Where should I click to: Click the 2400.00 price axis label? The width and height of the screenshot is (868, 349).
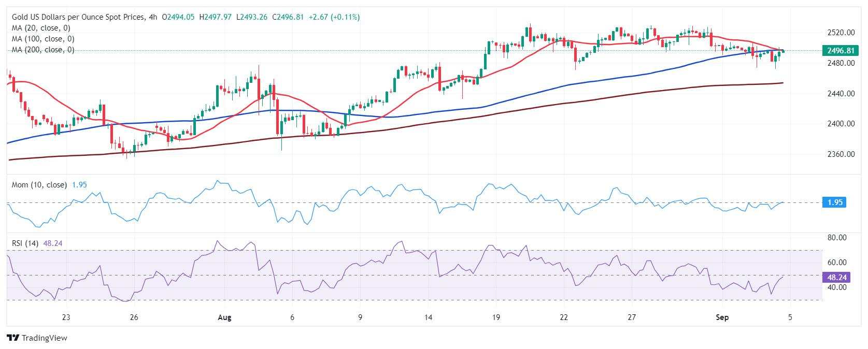[x=841, y=124]
